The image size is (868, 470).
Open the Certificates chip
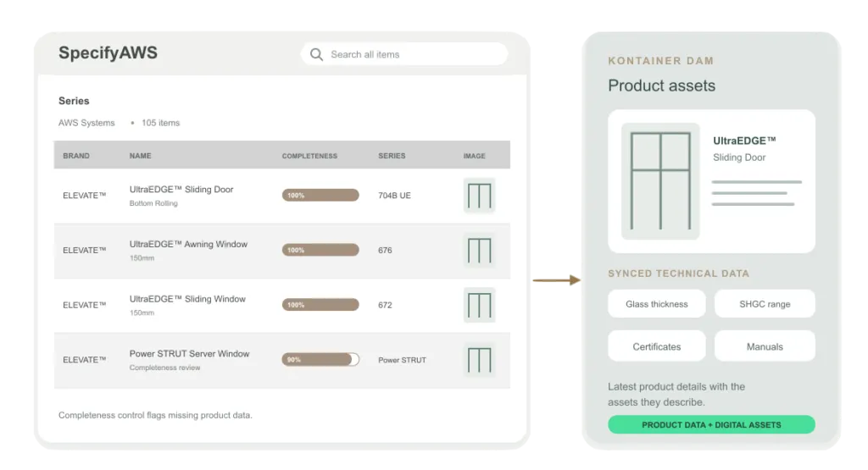pyautogui.click(x=657, y=346)
